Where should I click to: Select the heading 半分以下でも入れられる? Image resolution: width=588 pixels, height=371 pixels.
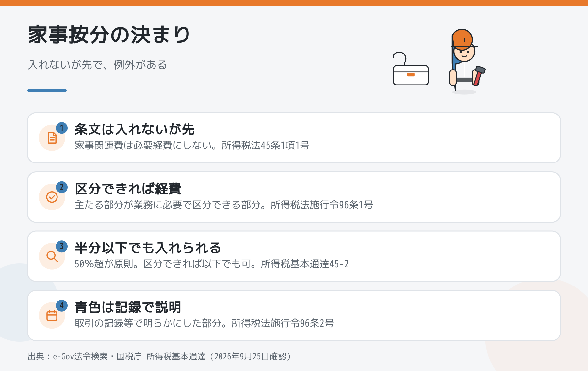tap(148, 248)
